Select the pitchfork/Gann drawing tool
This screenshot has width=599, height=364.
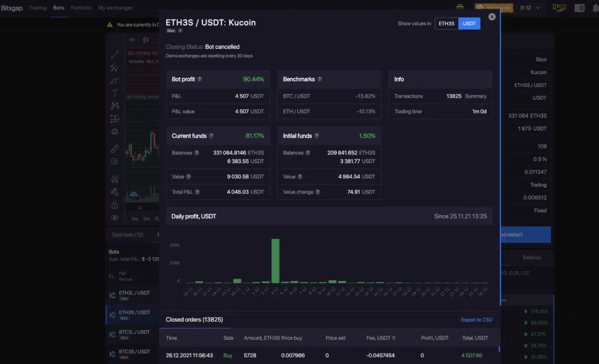point(115,68)
